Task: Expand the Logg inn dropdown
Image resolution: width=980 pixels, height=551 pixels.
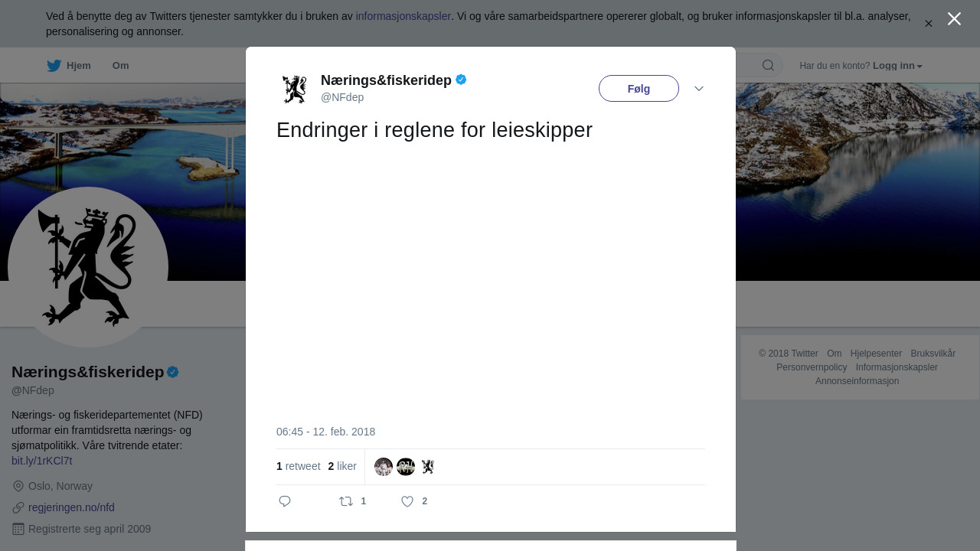Action: [x=897, y=66]
